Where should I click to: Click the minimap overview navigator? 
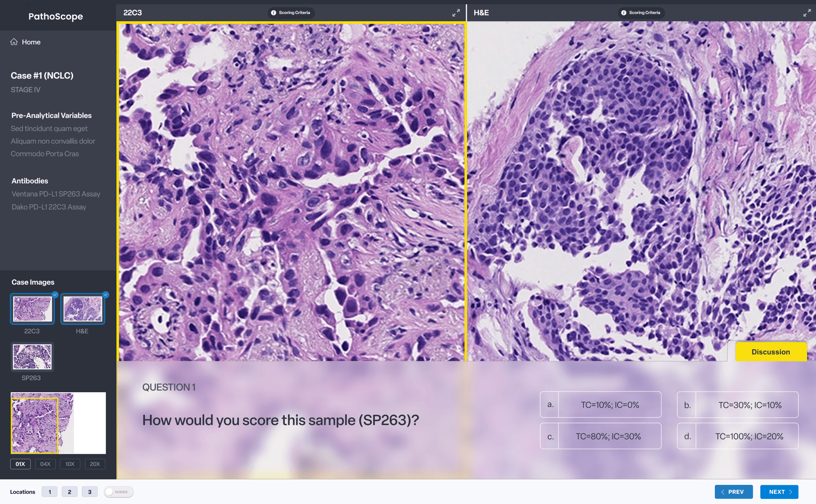tap(58, 423)
